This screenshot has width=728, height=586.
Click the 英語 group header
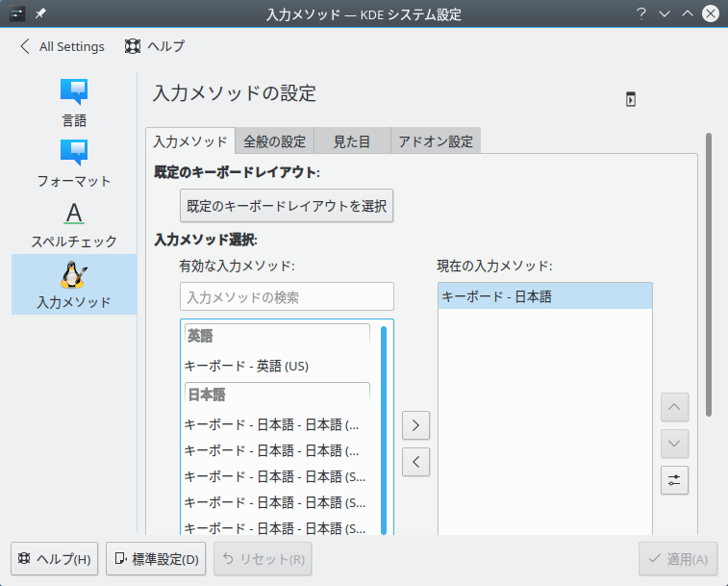tap(277, 336)
